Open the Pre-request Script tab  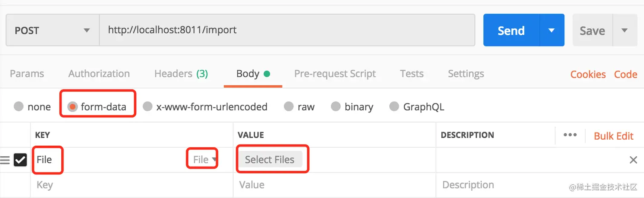(x=335, y=74)
